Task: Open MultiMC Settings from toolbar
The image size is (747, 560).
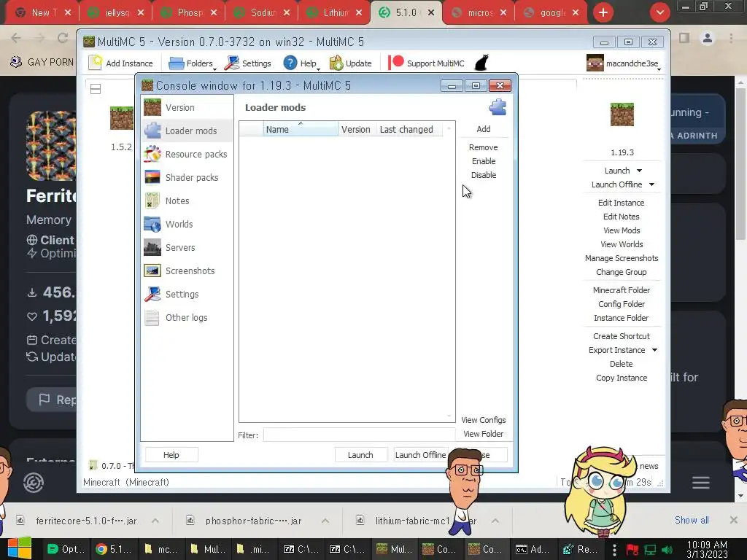Action: 248,63
